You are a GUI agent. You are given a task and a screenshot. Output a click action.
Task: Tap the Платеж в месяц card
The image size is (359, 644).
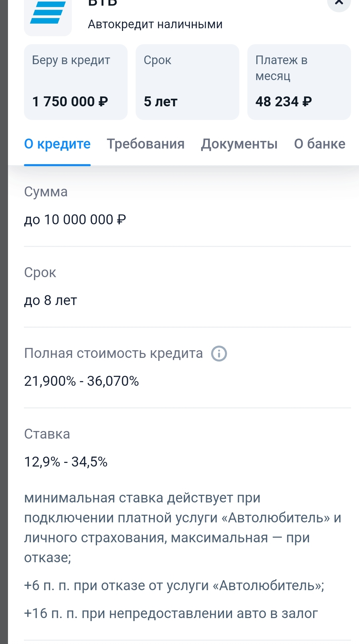click(299, 82)
